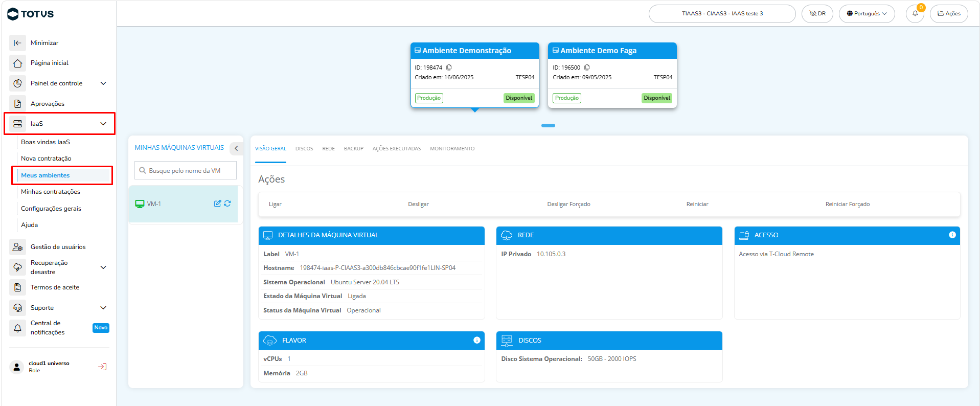This screenshot has height=406, width=980.
Task: Open Meus ambientes submenu link
Action: pyautogui.click(x=45, y=175)
